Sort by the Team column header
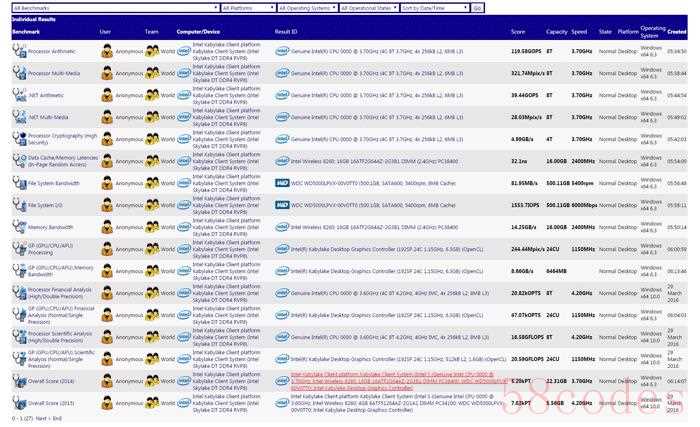The height and width of the screenshot is (427, 700). click(151, 32)
